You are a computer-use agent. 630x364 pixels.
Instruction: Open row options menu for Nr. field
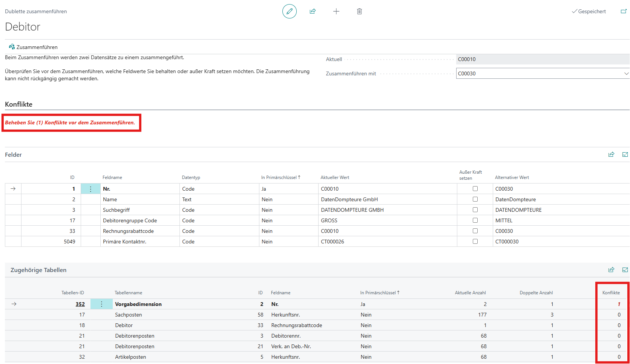point(90,189)
